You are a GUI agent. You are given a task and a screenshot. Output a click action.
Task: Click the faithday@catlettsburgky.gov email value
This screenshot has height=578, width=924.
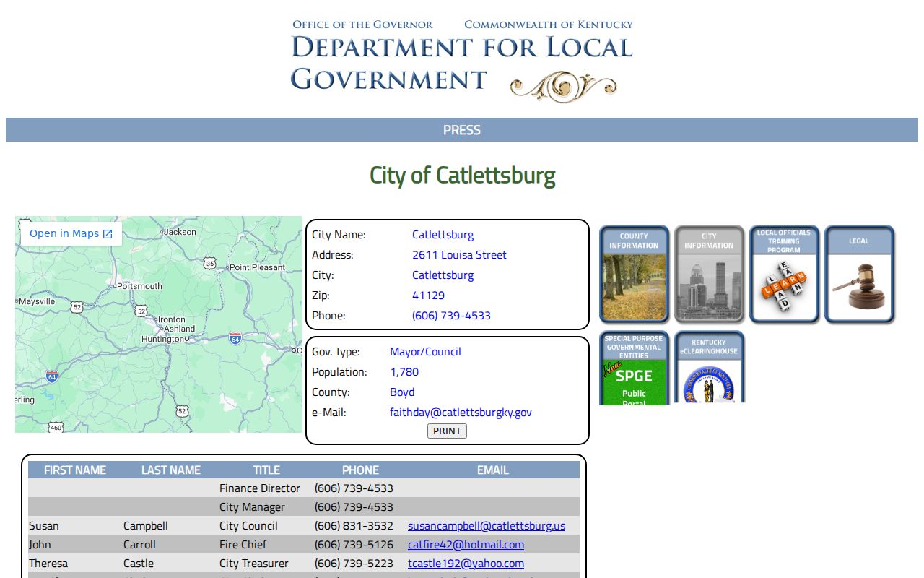click(x=461, y=413)
